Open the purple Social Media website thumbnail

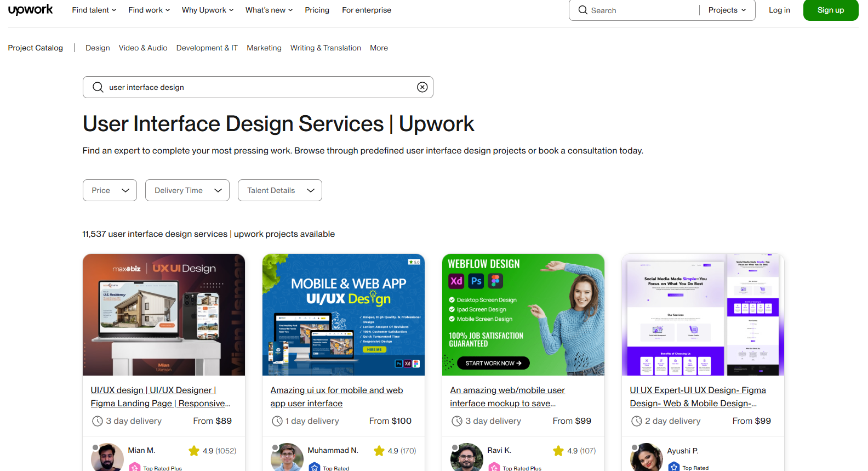[703, 315]
